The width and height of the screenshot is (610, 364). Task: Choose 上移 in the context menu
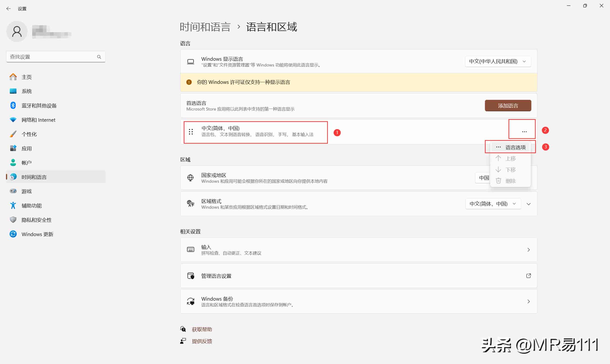point(510,158)
